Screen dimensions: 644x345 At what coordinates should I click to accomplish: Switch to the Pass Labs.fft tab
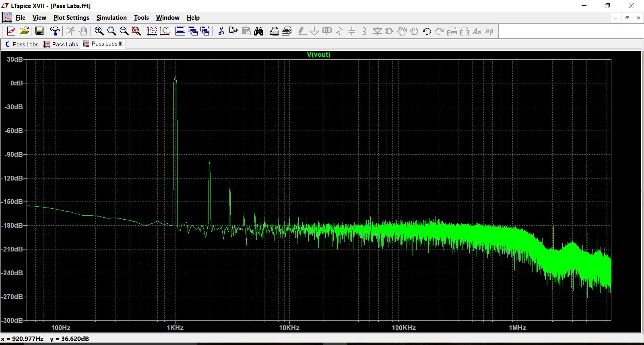104,44
